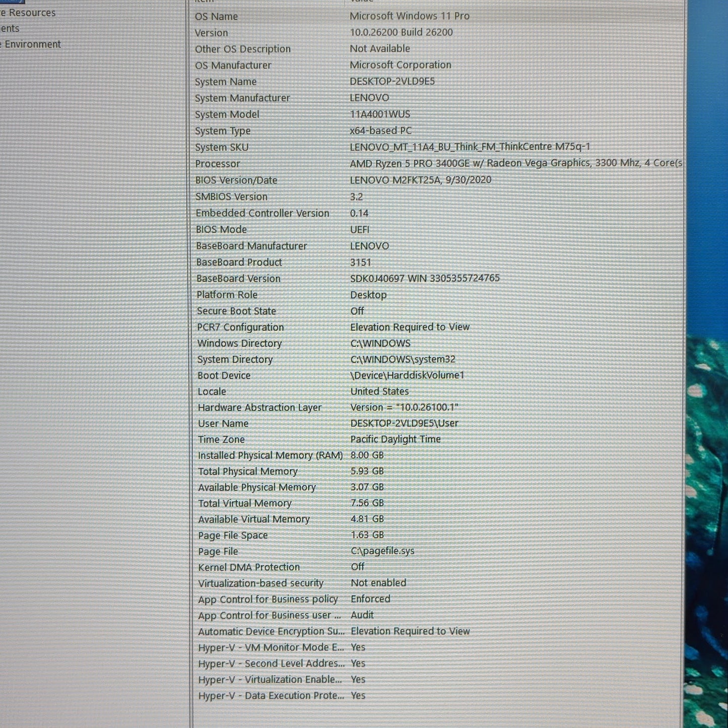The image size is (728, 728).
Task: Select the 'Time Zone' item label
Action: pos(221,440)
